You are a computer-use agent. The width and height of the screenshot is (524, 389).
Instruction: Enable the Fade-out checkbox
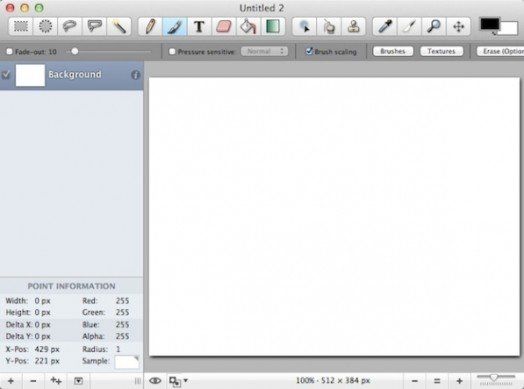(9, 51)
